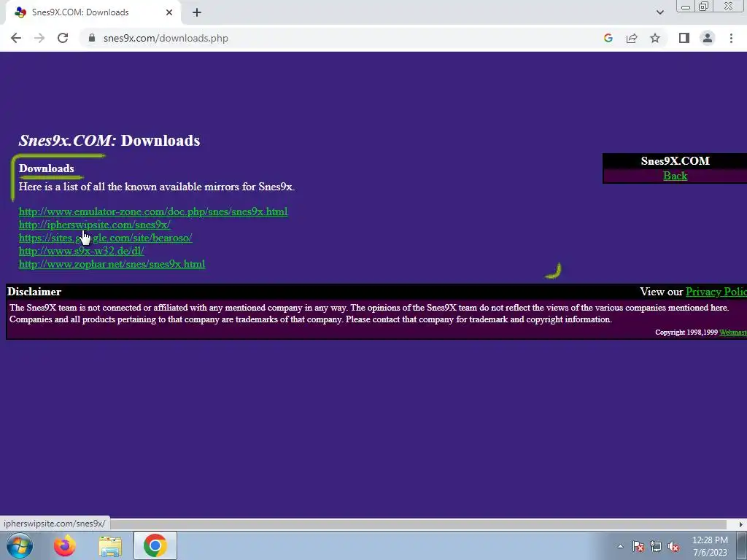Screen dimensions: 747x560
Task: Share this page using the share icon
Action: pos(632,38)
